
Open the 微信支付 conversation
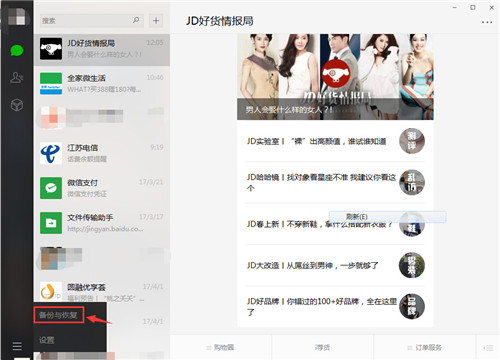coord(102,188)
